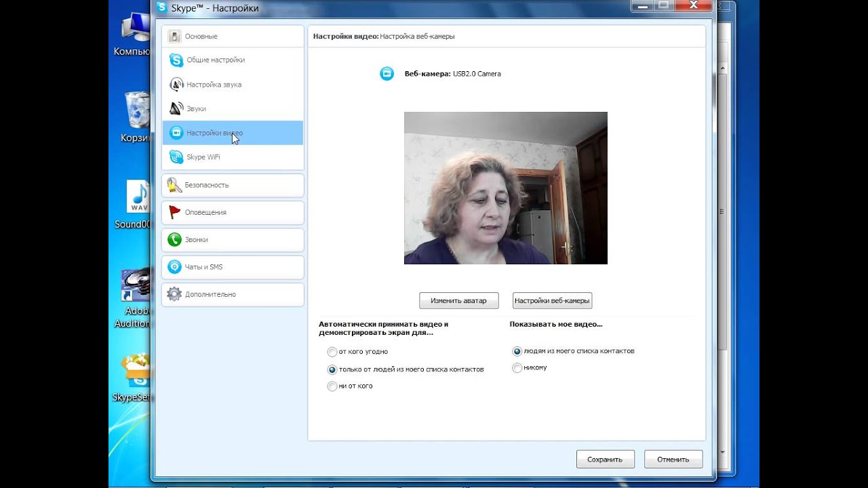Click the 'Настройки видео: Настройка веб-камеры' header
Viewport: 868px width, 488px height.
pyautogui.click(x=384, y=37)
